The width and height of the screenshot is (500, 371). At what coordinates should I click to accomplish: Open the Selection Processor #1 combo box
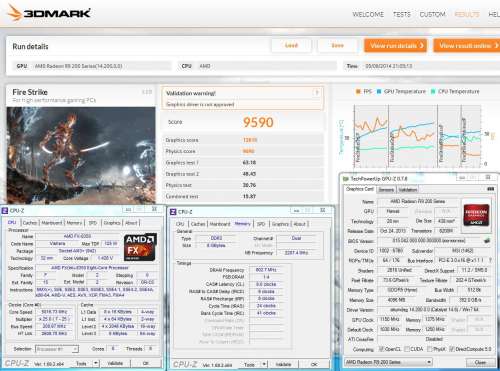coord(57,349)
